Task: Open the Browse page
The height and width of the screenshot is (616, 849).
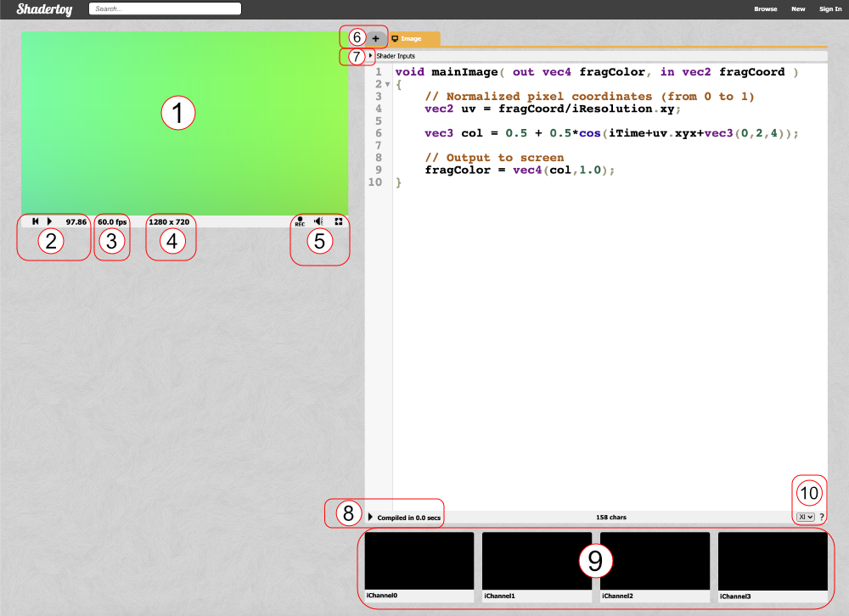Action: [x=765, y=9]
